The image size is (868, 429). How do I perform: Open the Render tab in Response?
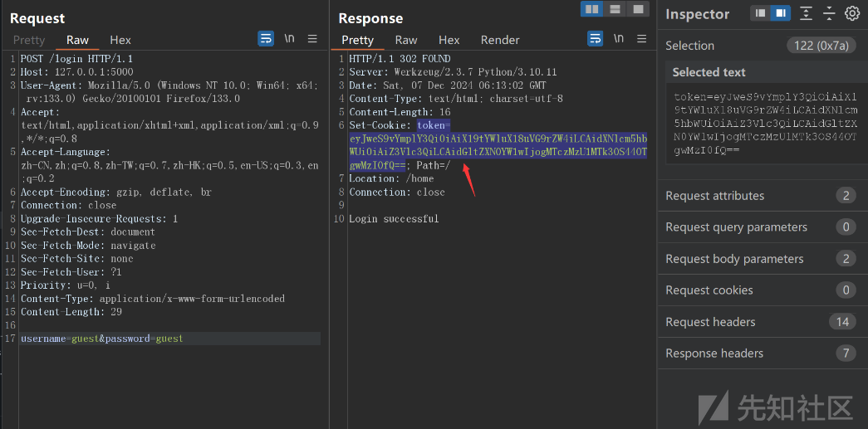(x=500, y=40)
